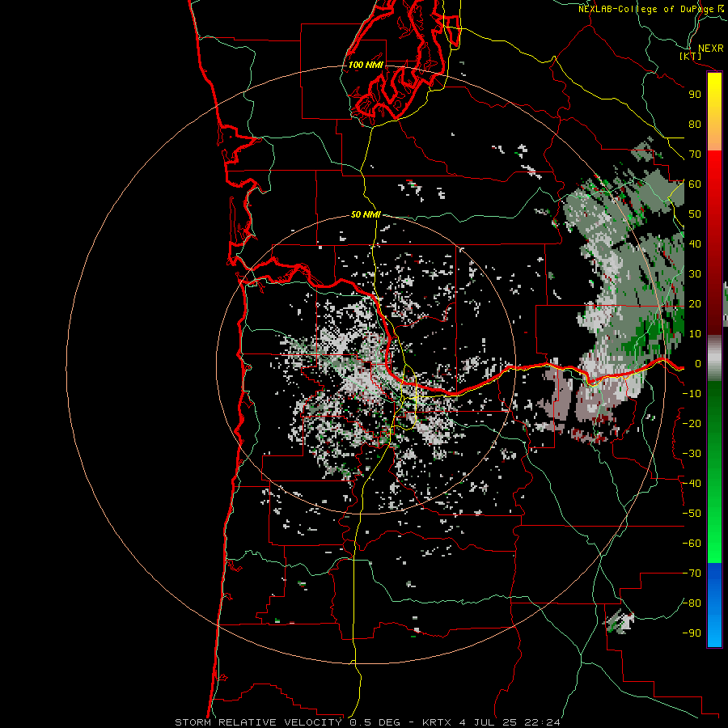Click the 70 value on velocity scale
This screenshot has width=728, height=728.
695,154
